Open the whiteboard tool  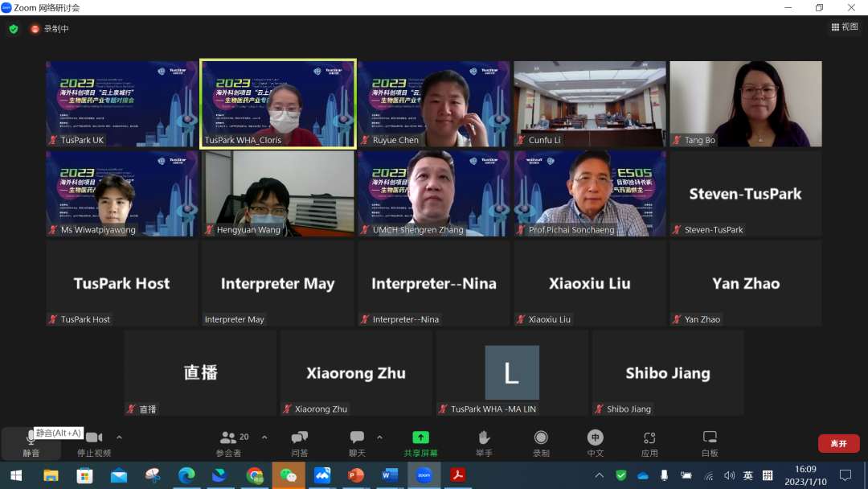click(x=710, y=444)
